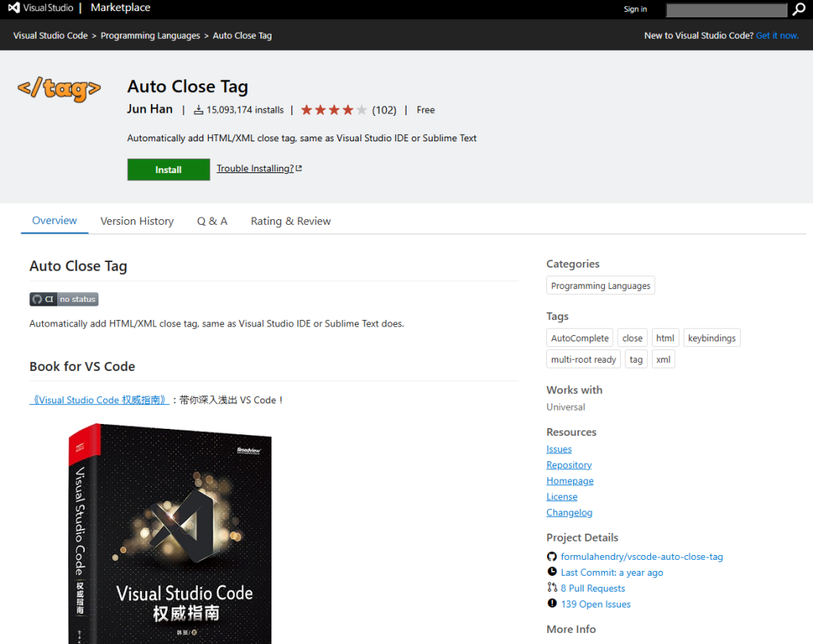Click the external link icon beside Trouble Installing
Viewport: 813px width, 644px height.
pos(299,168)
